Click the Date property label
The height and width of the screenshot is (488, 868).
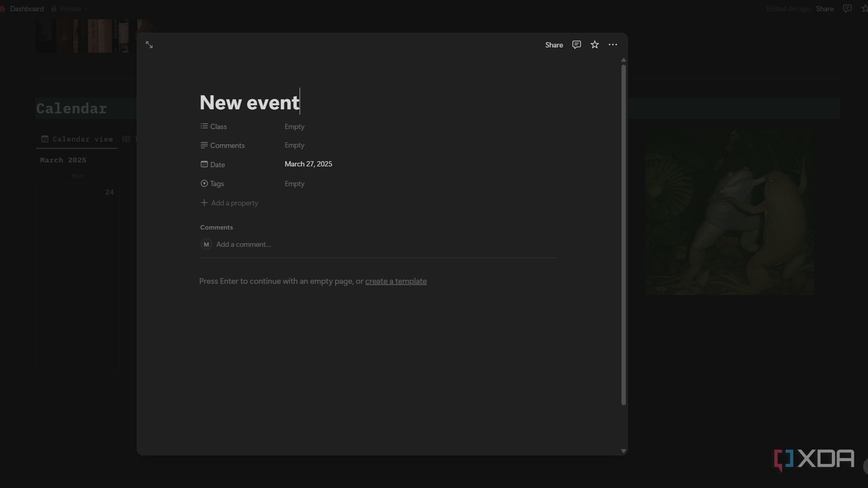[x=217, y=165]
